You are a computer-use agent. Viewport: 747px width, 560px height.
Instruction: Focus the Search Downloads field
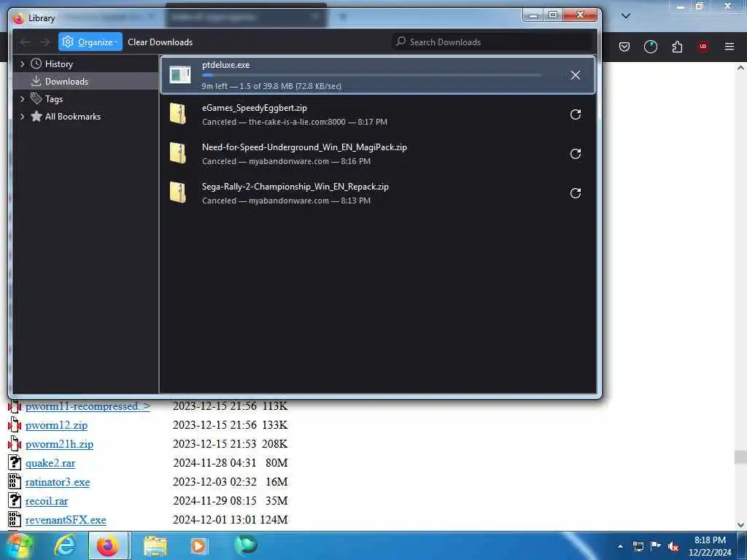click(492, 42)
